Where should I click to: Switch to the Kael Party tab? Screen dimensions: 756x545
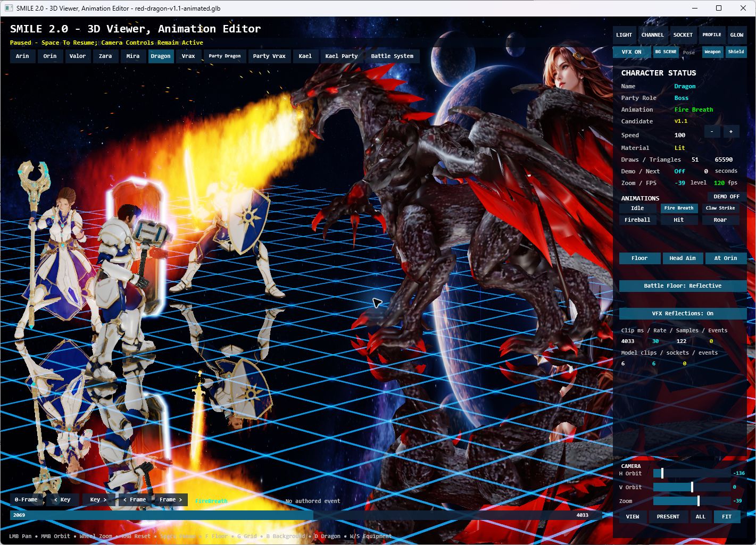(x=342, y=56)
